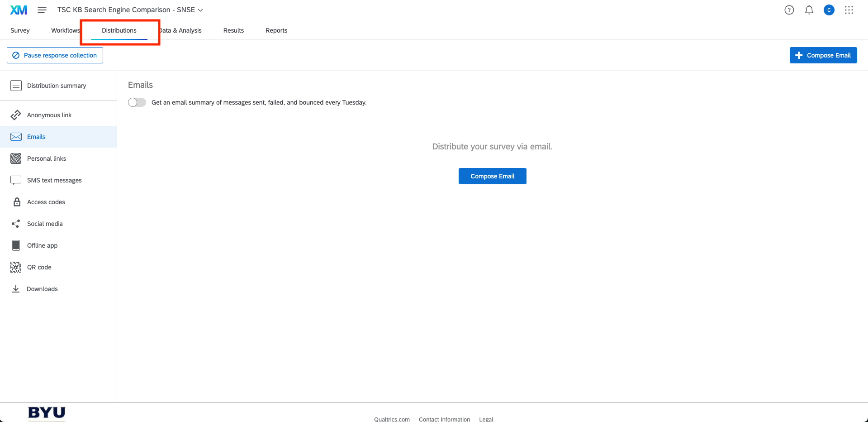Toggle the weekly email summary switch

(137, 102)
